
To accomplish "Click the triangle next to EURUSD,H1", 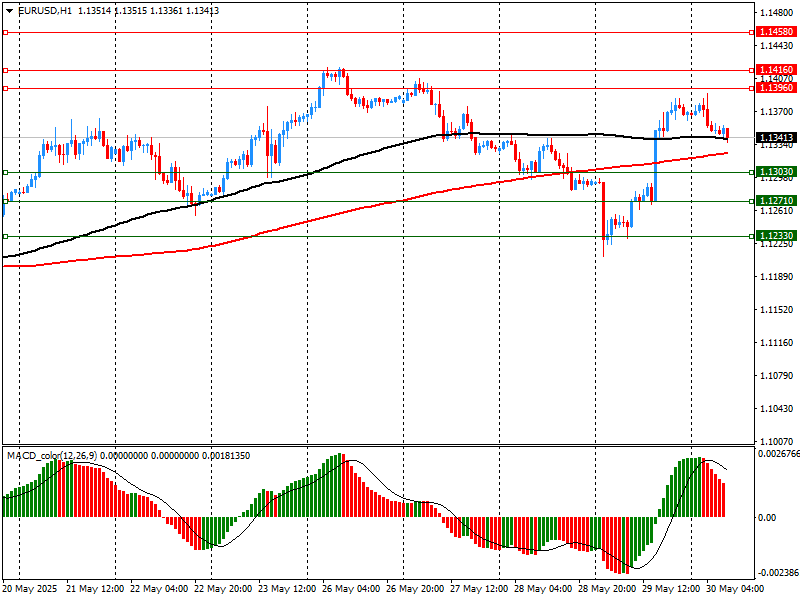I will 9,10.
